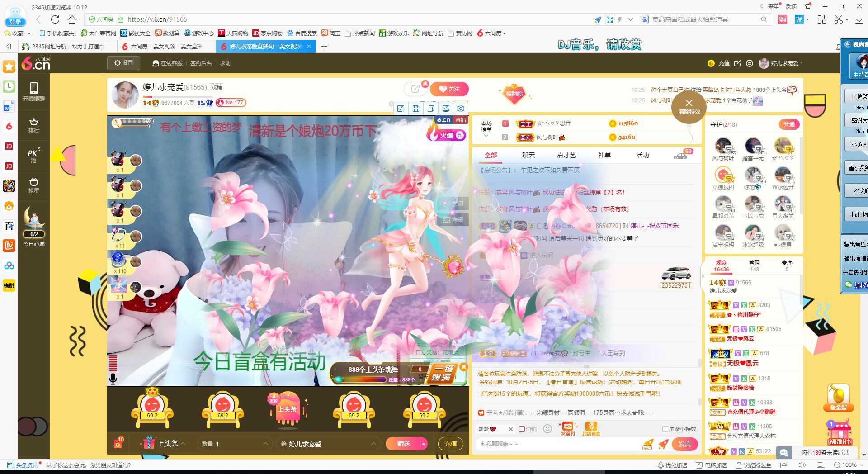Click the 飓风 rocket icon near send button
Viewport: 868px width, 474px height.
[x=648, y=444]
